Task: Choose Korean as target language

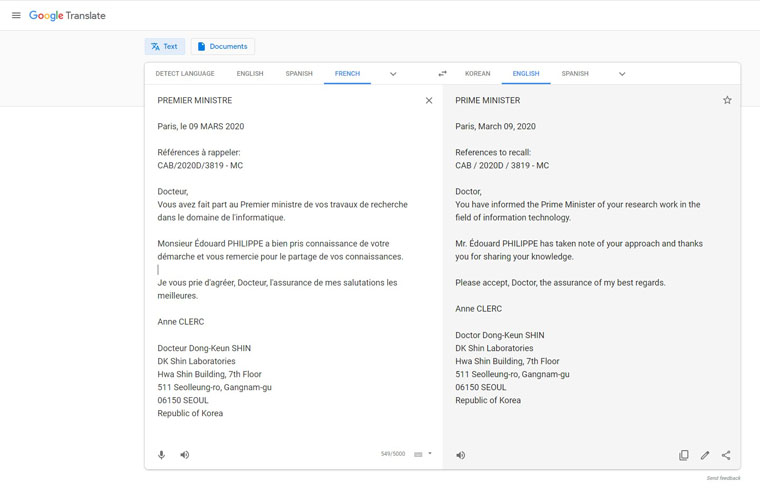Action: [477, 74]
